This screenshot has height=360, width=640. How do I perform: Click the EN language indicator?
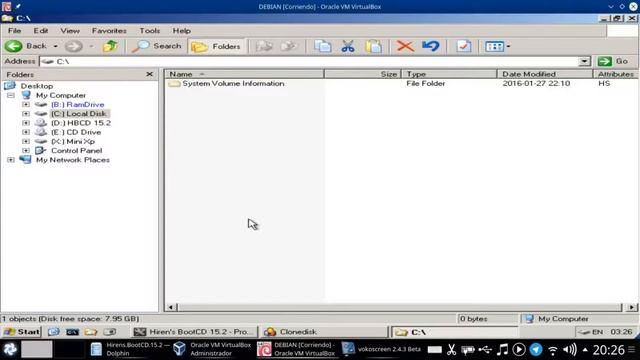597,332
